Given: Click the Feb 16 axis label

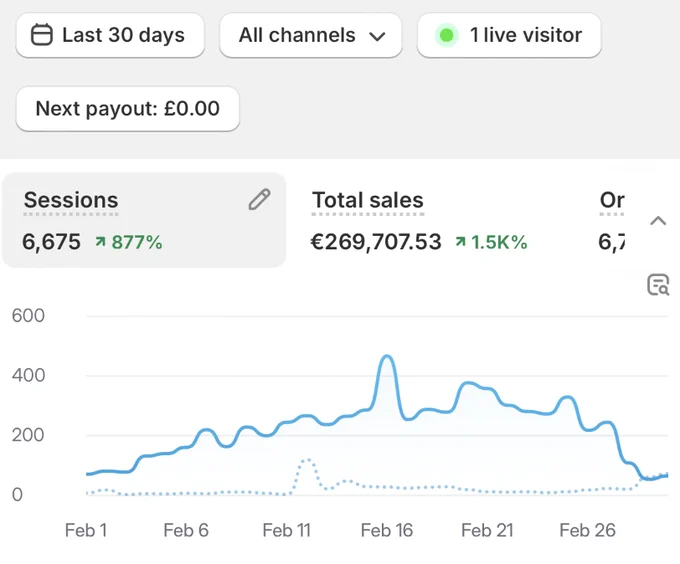Looking at the screenshot, I should [x=386, y=530].
